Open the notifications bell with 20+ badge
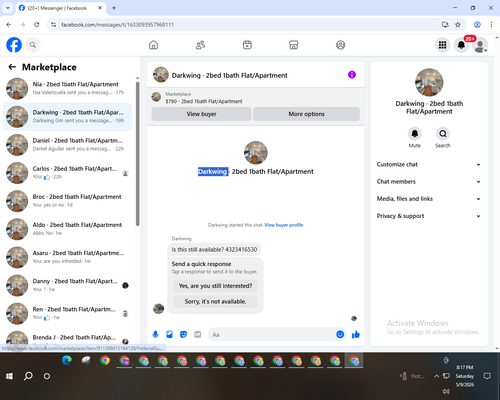Viewport: 500px width, 400px height. click(461, 45)
